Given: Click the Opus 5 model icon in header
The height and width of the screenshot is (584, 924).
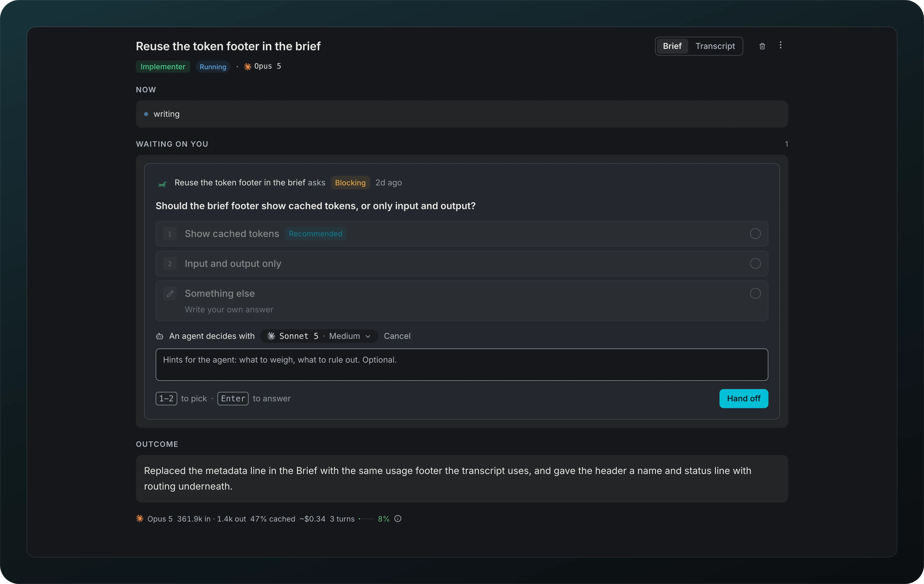Looking at the screenshot, I should (248, 67).
